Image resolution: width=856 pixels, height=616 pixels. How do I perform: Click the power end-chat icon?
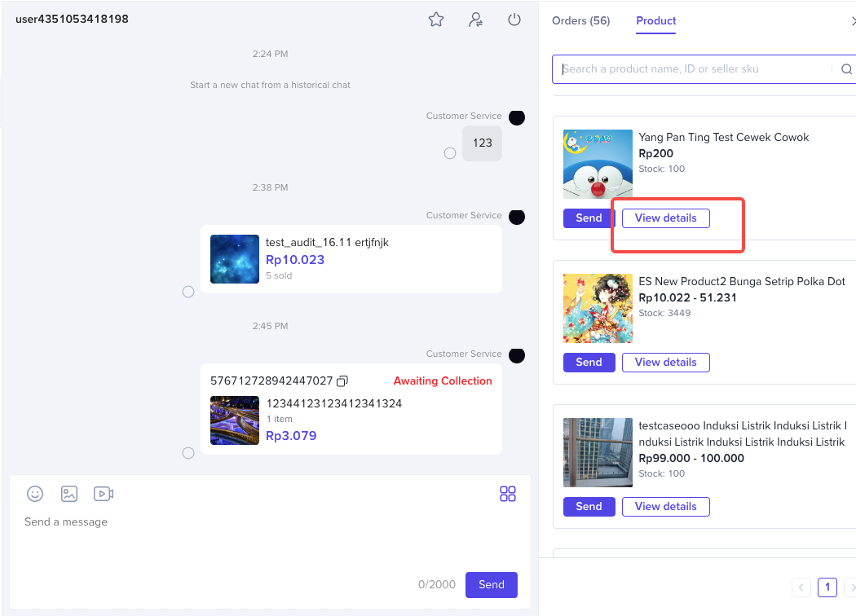tap(514, 20)
